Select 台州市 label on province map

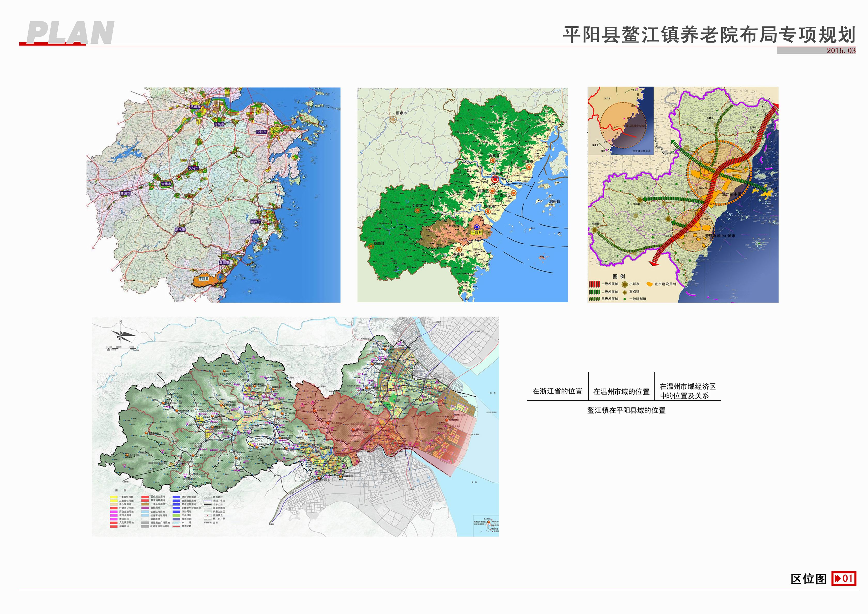[x=255, y=221]
